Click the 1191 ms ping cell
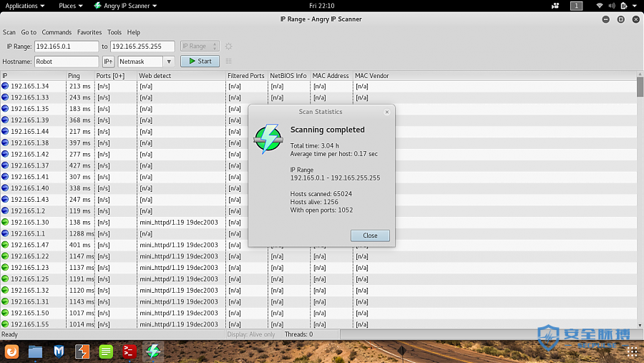The height and width of the screenshot is (363, 644). 80,279
